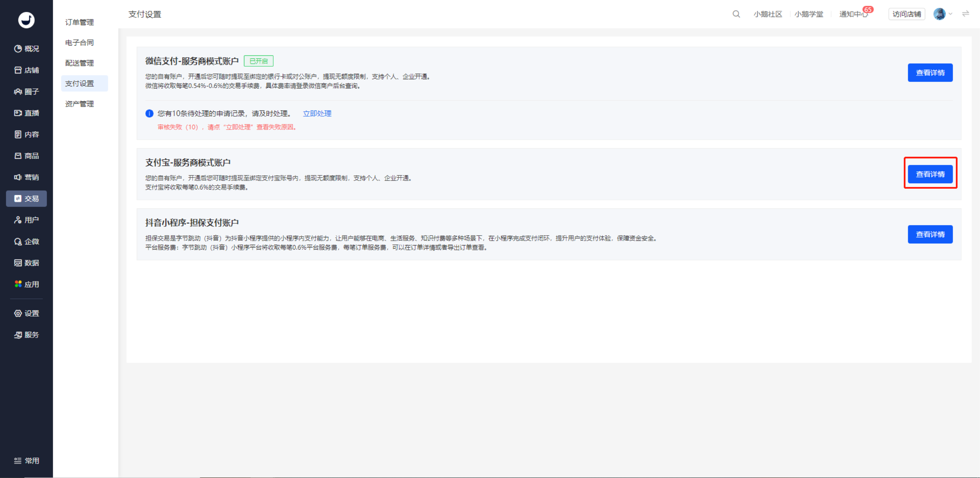The image size is (980, 478).
Task: Open the 营销 marketing section
Action: click(26, 177)
